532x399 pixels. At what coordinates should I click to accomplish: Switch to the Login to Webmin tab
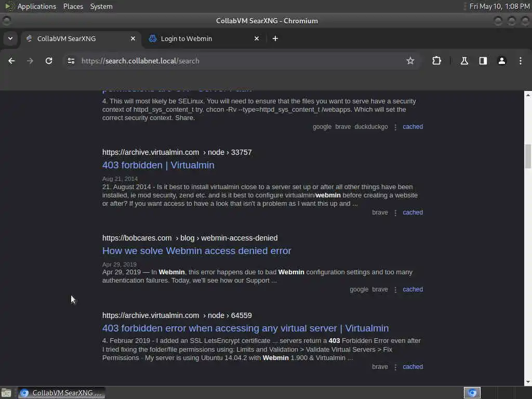(204, 38)
